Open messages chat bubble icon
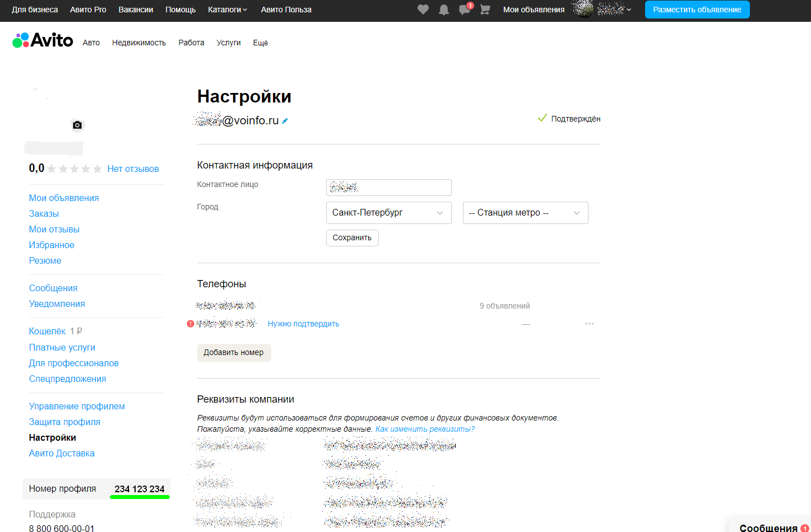811x532 pixels. [x=465, y=10]
